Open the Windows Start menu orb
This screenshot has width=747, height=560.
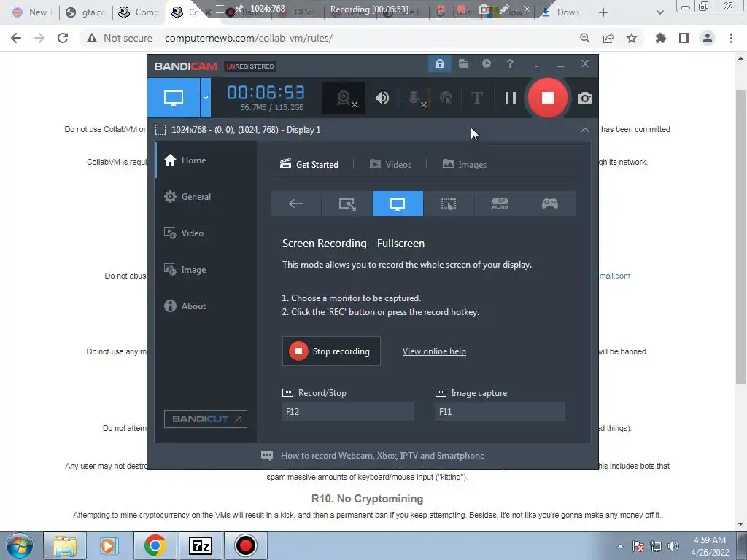pos(20,545)
